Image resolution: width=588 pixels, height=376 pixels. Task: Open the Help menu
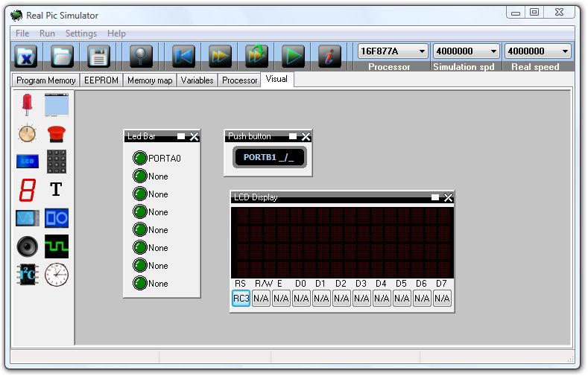pyautogui.click(x=116, y=34)
